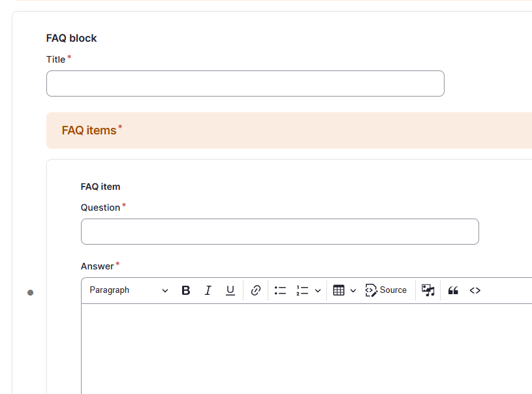Create a numbered list
Viewport: 532px width, 394px height.
[x=302, y=290]
